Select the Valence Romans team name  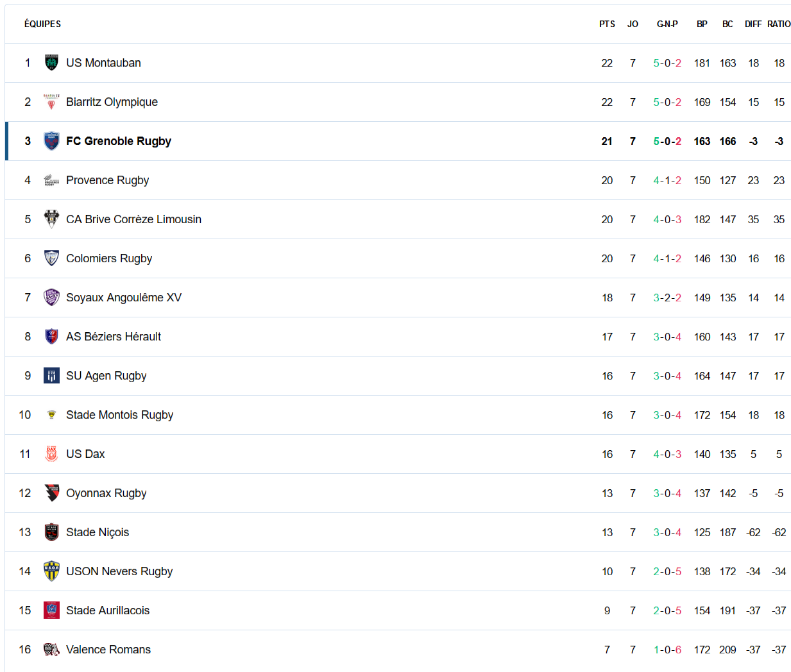108,650
